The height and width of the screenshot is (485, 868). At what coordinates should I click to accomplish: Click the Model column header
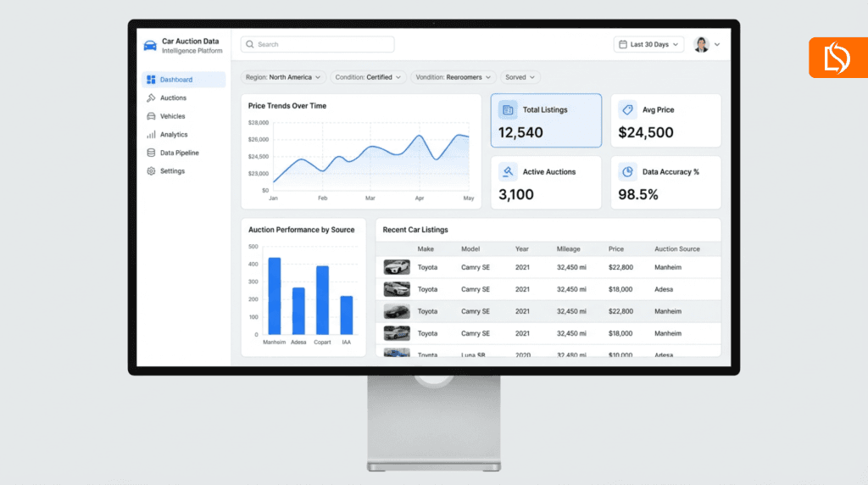[470, 249]
